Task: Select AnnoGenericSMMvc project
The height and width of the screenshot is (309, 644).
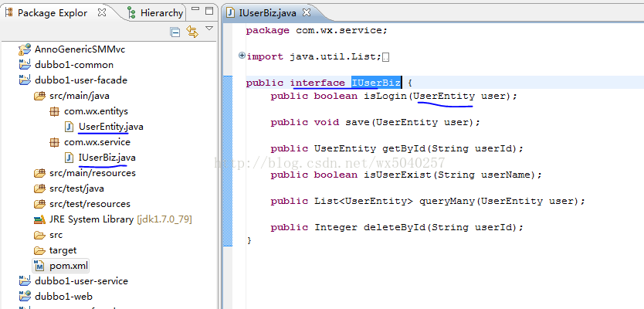Action: click(x=80, y=49)
